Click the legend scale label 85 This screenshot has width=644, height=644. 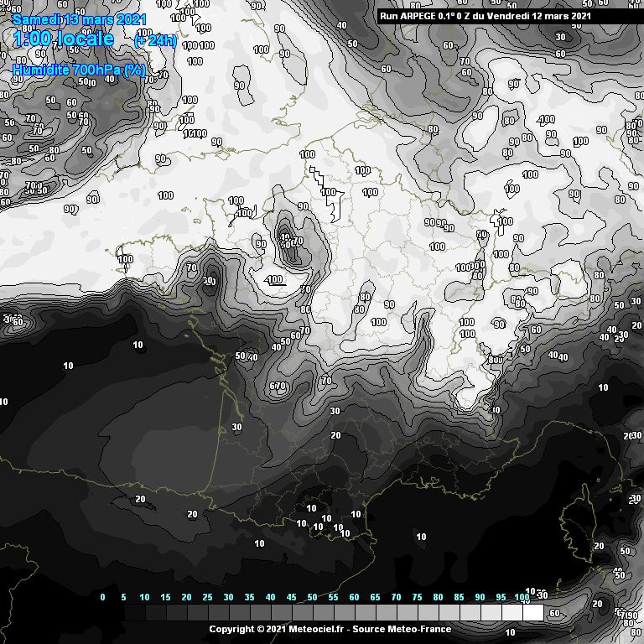(x=459, y=597)
